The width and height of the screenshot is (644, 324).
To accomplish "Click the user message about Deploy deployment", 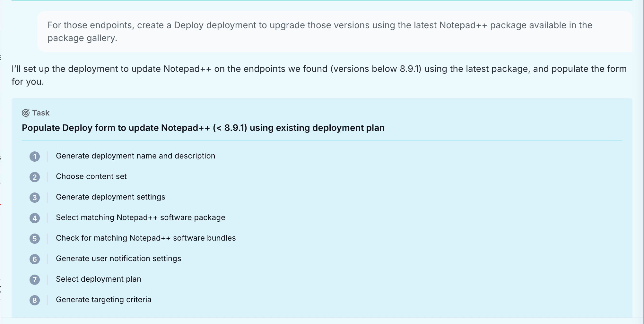I will point(335,31).
